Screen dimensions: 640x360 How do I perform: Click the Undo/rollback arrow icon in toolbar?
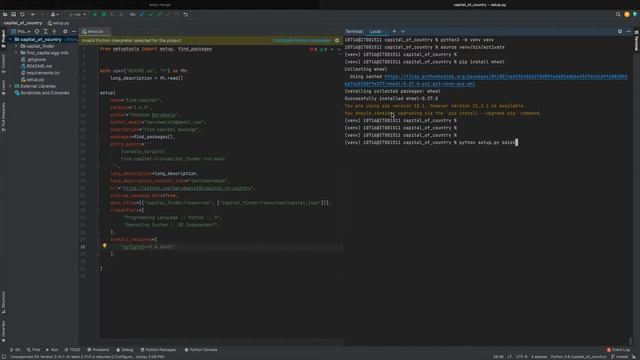click(186, 14)
